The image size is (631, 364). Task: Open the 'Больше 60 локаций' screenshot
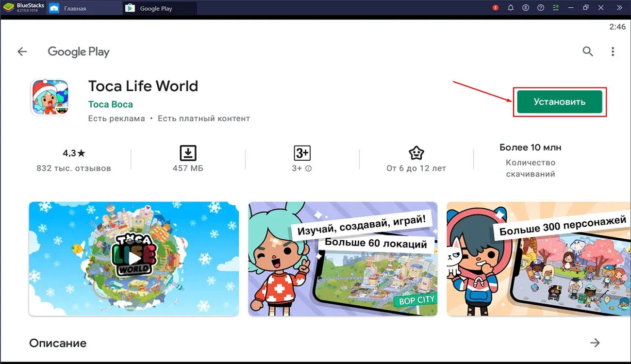tap(343, 259)
